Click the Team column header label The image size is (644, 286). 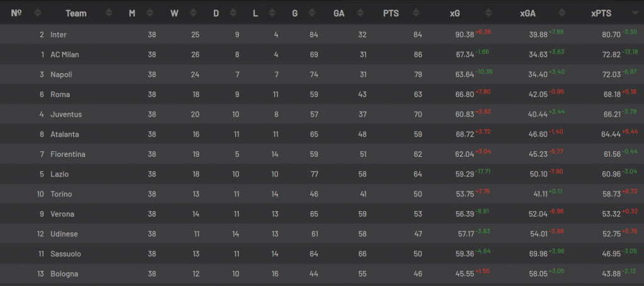[x=76, y=13]
